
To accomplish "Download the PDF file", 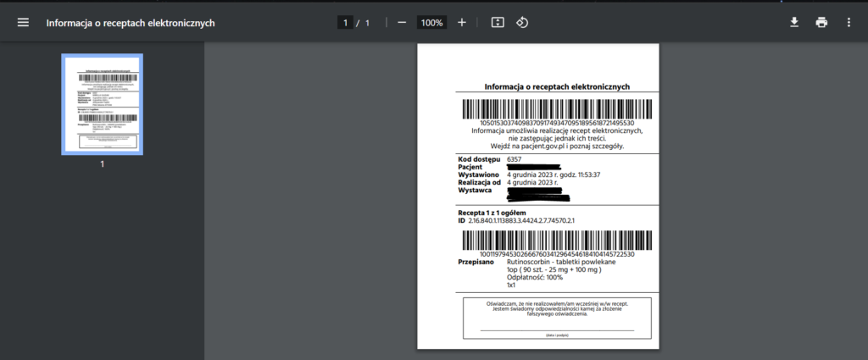I will pyautogui.click(x=794, y=23).
